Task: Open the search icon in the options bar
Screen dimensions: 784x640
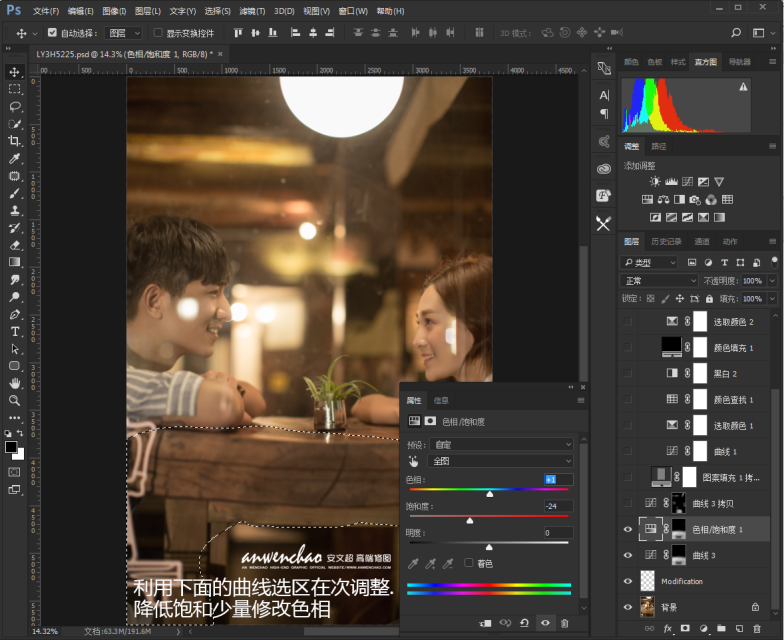Action: (x=736, y=33)
